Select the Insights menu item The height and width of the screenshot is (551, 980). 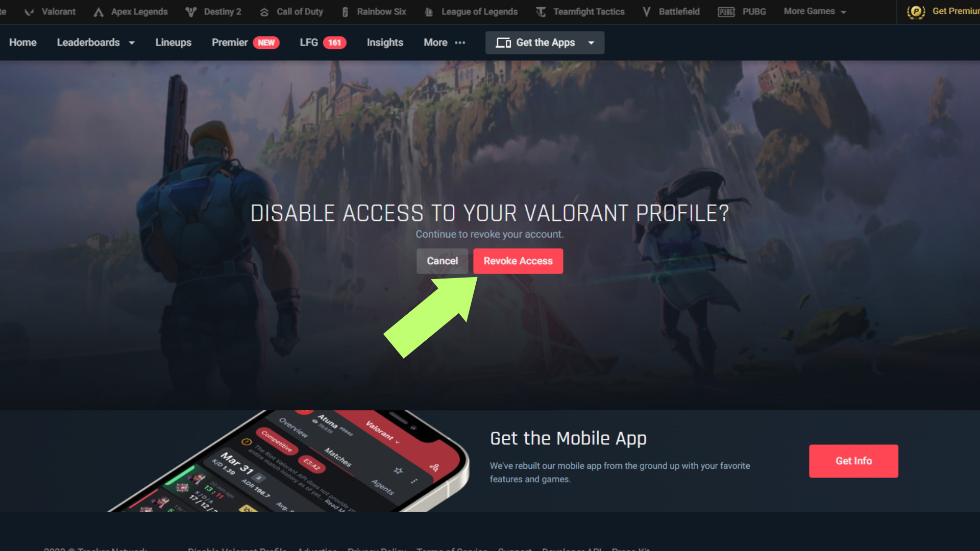(x=384, y=42)
